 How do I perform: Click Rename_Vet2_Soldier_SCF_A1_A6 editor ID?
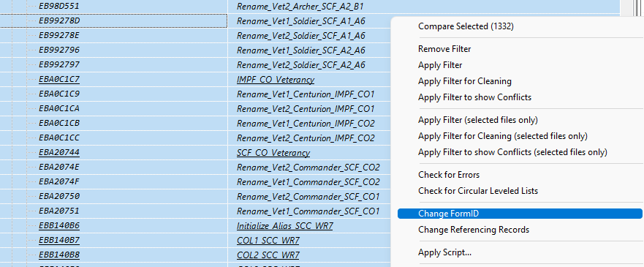pyautogui.click(x=300, y=36)
